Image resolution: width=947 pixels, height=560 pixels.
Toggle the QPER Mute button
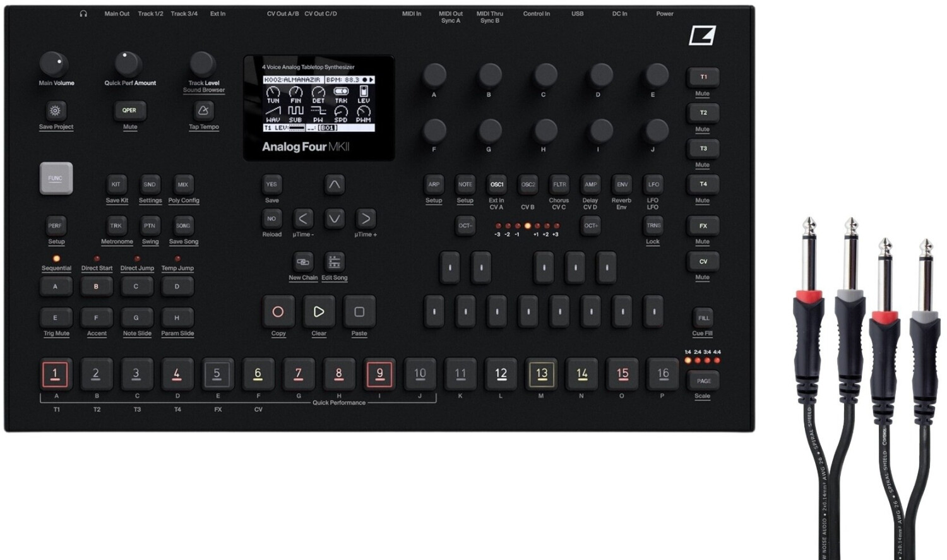tap(129, 110)
